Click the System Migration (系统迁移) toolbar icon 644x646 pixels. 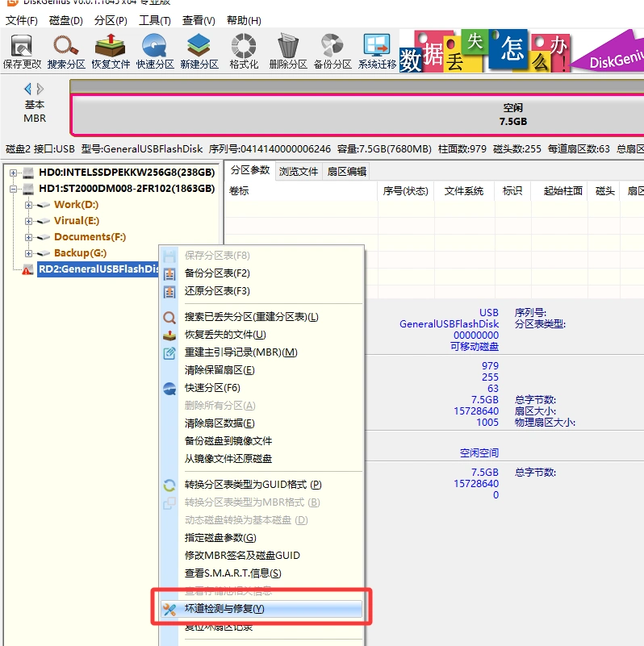point(377,52)
